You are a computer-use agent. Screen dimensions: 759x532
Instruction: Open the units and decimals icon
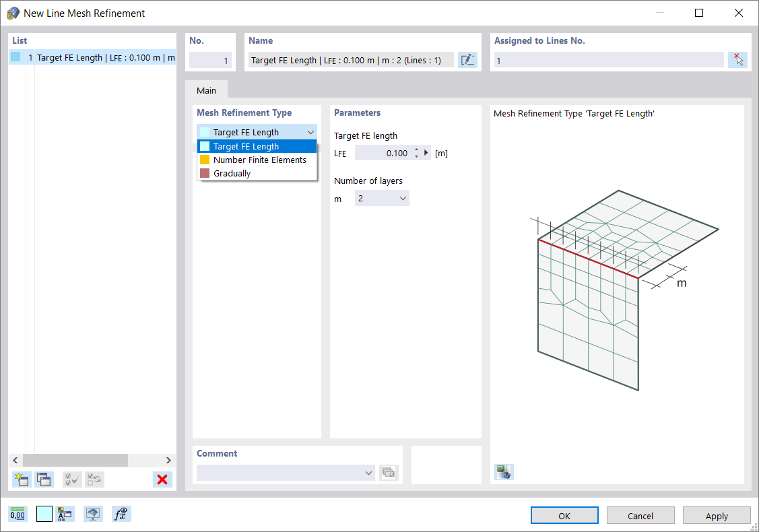click(18, 514)
